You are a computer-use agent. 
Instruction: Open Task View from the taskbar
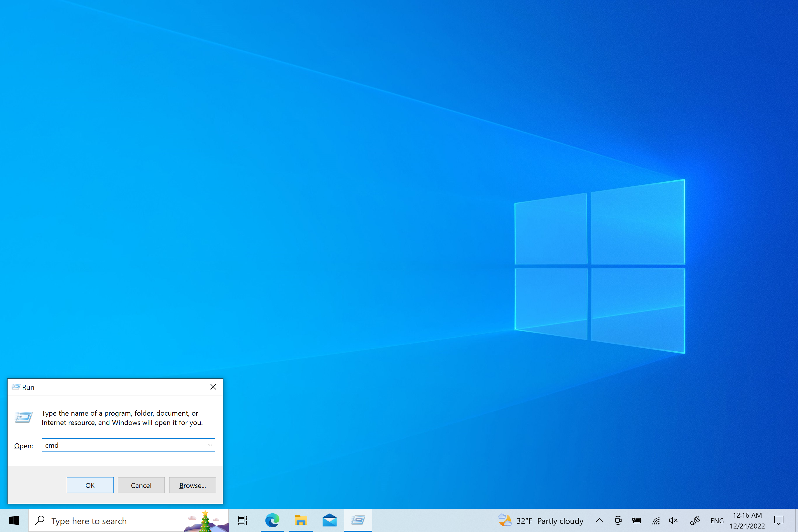point(242,520)
